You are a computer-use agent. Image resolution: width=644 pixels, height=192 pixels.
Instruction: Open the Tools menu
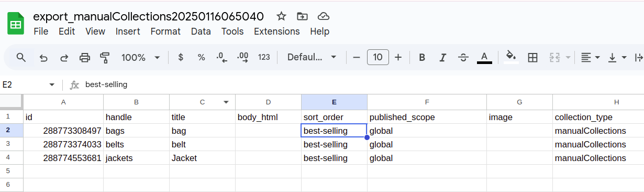coord(232,31)
